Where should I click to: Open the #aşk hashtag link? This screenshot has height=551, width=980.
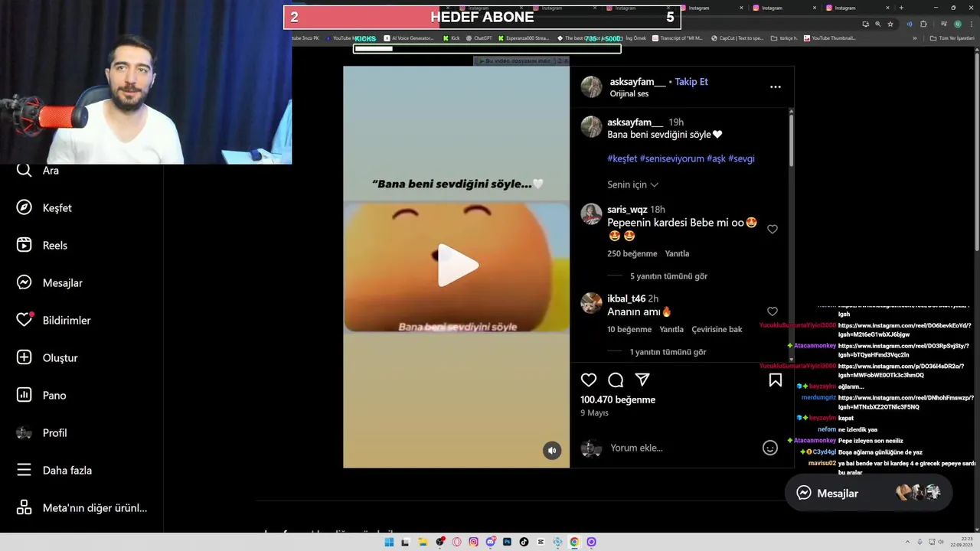coord(716,158)
